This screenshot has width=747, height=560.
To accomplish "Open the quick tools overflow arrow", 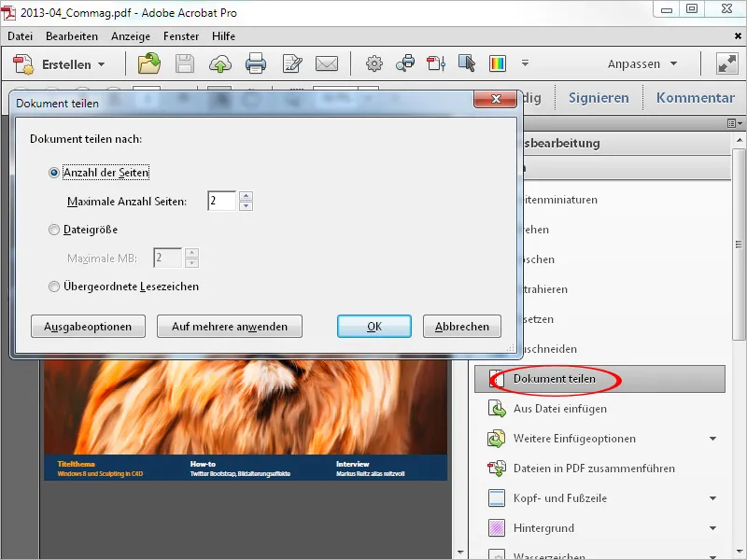I will point(525,63).
